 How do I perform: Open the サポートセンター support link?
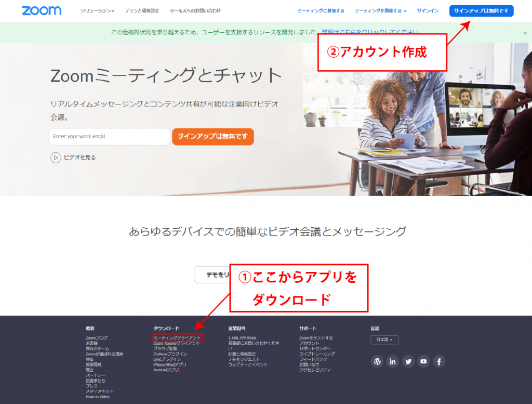tap(314, 349)
